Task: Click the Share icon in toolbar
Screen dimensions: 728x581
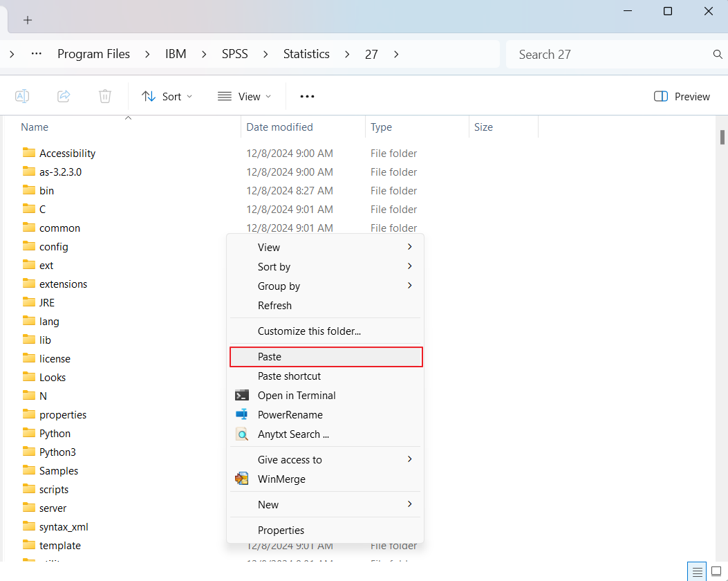Action: (64, 96)
